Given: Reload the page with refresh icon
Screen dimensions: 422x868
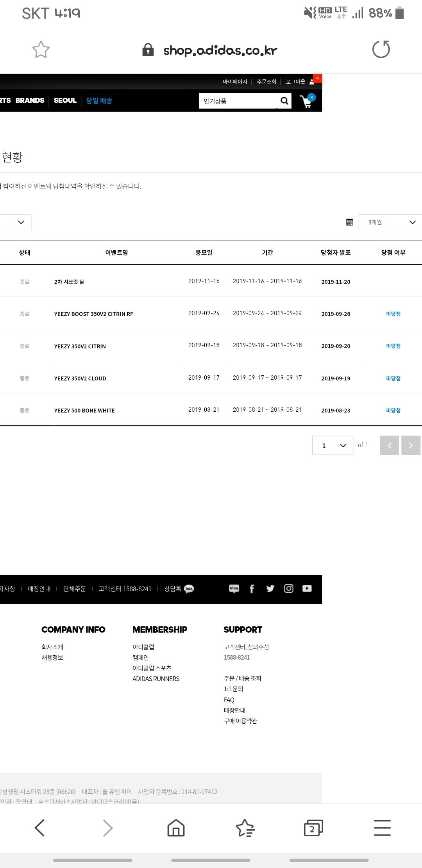Looking at the screenshot, I should (x=381, y=50).
